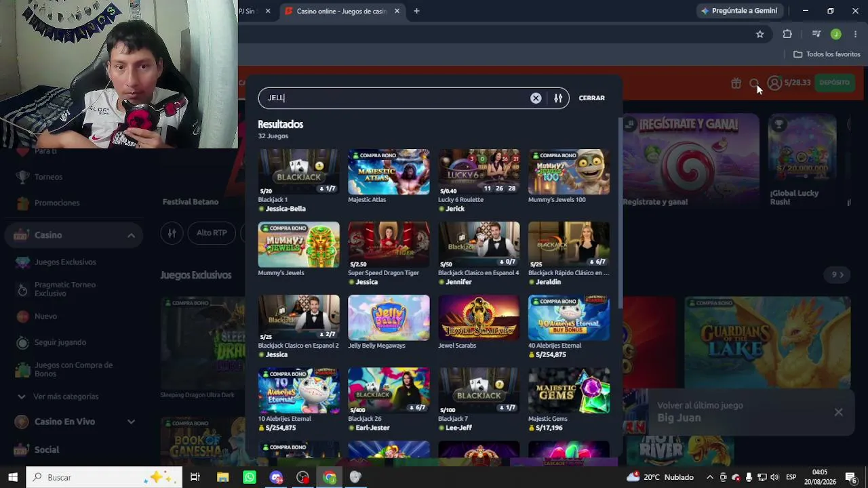Open the game filters icon beside Alto RTP
The image size is (868, 488).
[172, 233]
